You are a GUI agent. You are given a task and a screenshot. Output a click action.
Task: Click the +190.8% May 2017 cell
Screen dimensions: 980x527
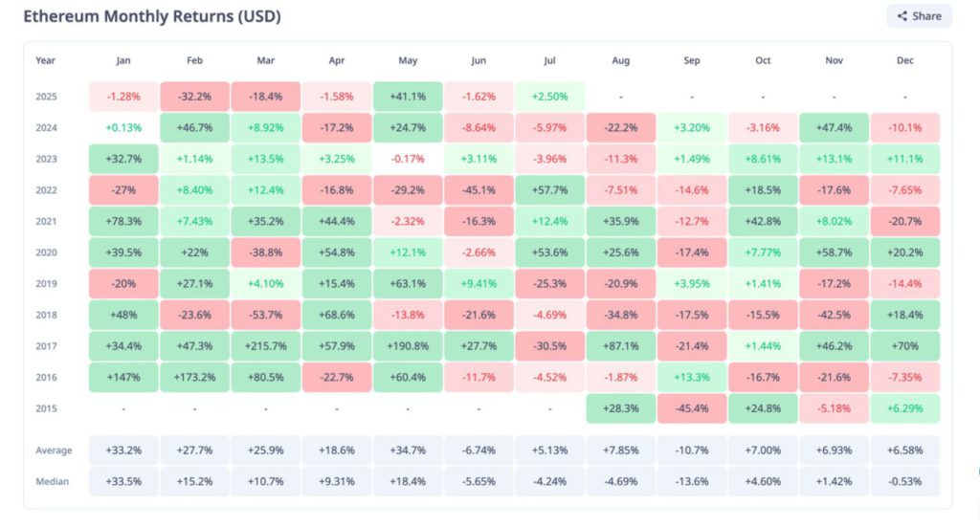pyautogui.click(x=408, y=346)
